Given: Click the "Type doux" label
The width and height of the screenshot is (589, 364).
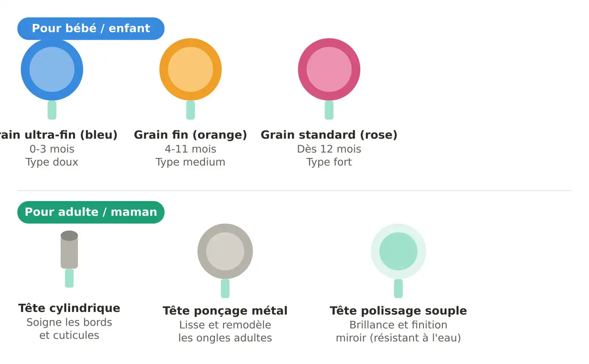Looking at the screenshot, I should point(52,162).
